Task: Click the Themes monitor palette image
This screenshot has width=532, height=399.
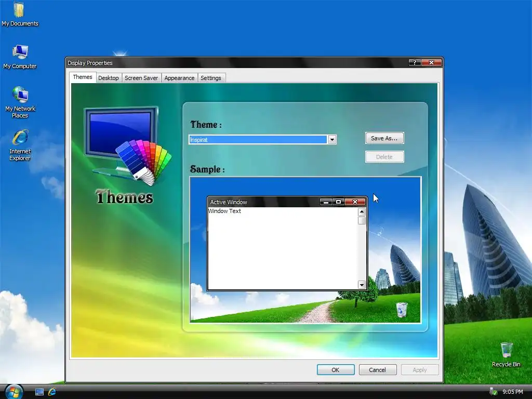Action: click(x=128, y=146)
